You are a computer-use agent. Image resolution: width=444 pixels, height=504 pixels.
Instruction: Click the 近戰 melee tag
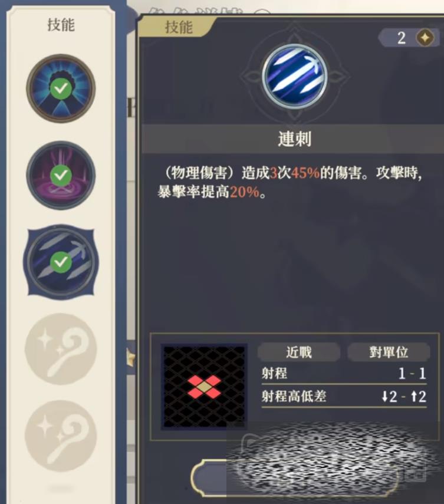tap(299, 352)
